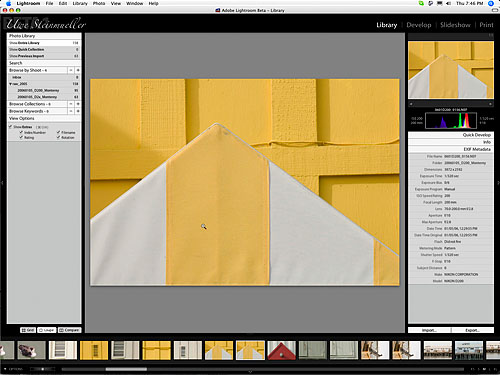Expand the Quick Develop panel
The height and width of the screenshot is (375, 500).
point(451,135)
